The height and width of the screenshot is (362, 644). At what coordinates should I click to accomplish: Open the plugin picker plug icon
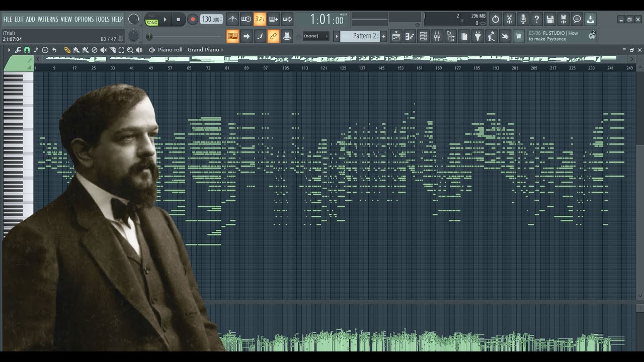(477, 36)
